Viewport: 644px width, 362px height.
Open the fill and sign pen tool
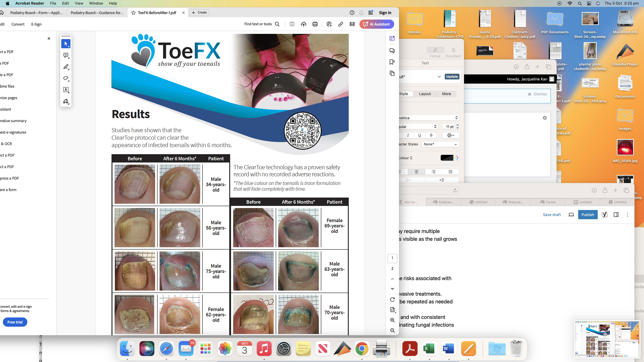point(66,101)
